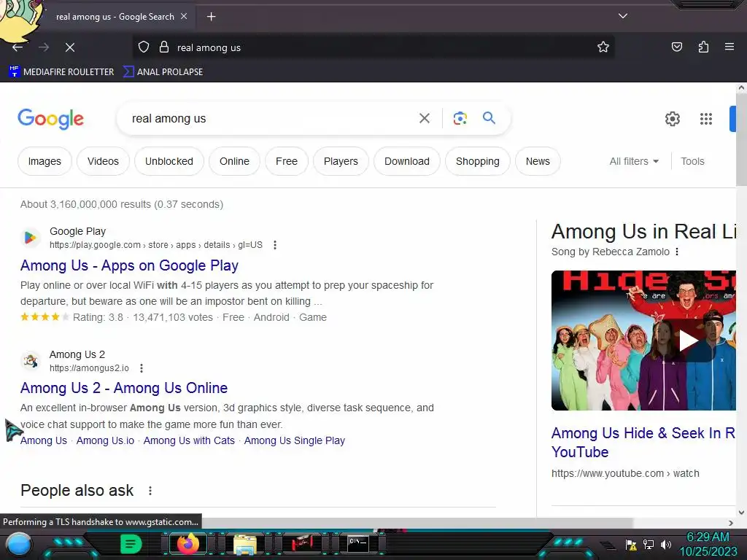Click the Google Play favicon
The width and height of the screenshot is (747, 560).
coord(30,238)
